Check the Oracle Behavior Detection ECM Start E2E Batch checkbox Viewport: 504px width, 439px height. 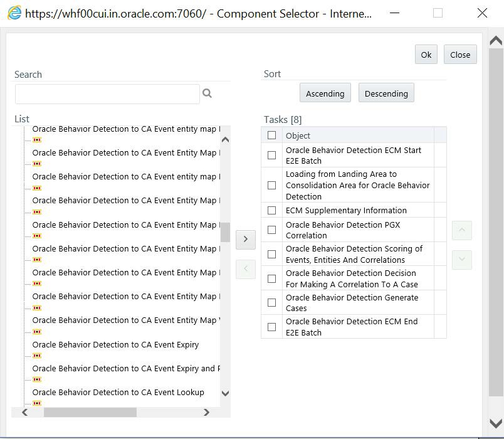271,155
